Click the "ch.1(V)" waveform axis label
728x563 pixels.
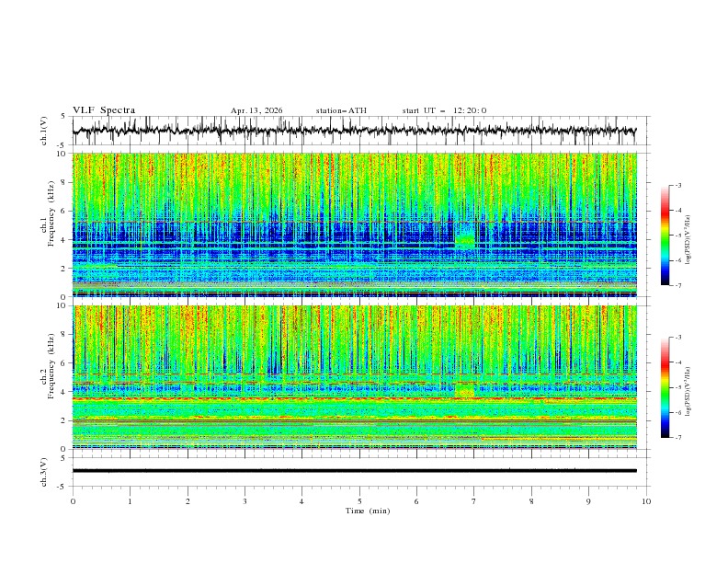44,131
